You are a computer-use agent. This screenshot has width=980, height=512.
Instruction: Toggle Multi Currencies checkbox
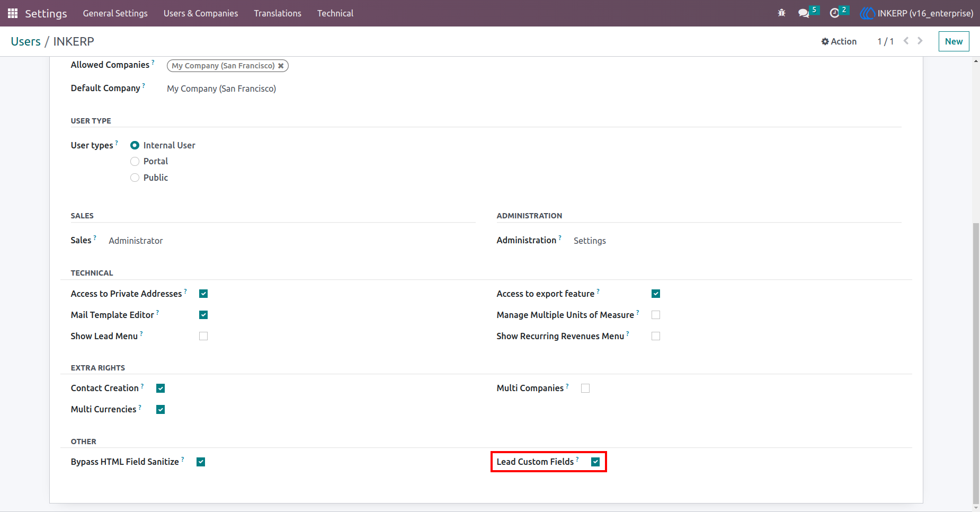click(161, 410)
